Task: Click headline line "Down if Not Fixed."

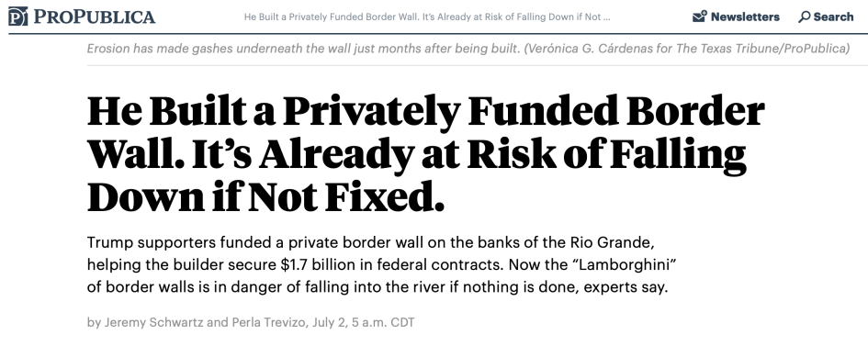Action: click(265, 196)
